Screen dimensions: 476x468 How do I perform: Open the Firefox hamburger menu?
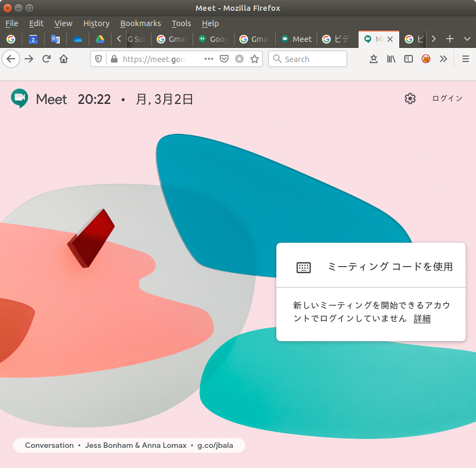(465, 59)
